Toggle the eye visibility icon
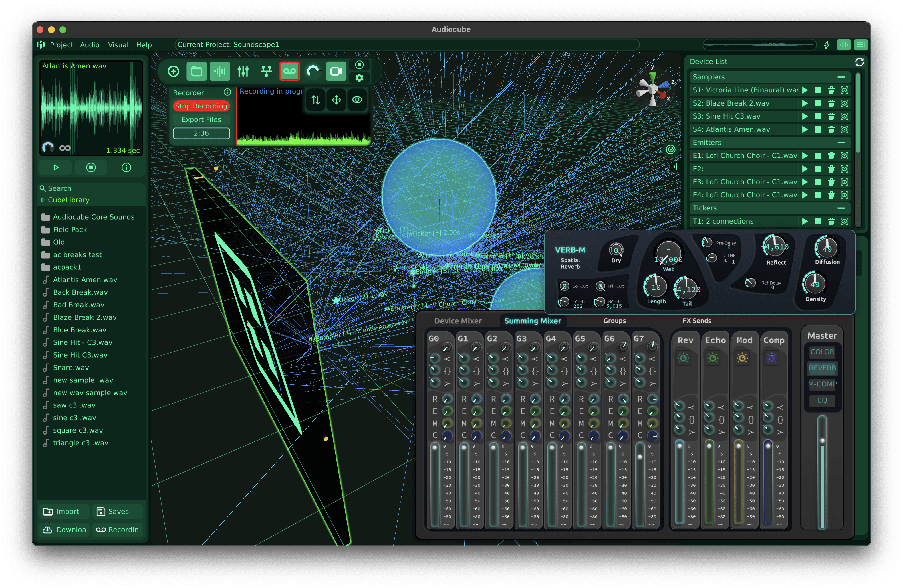The width and height of the screenshot is (903, 588). (357, 100)
